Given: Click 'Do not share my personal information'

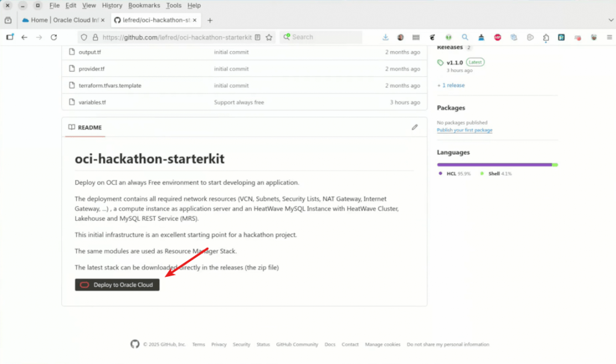Looking at the screenshot, I should [448, 344].
